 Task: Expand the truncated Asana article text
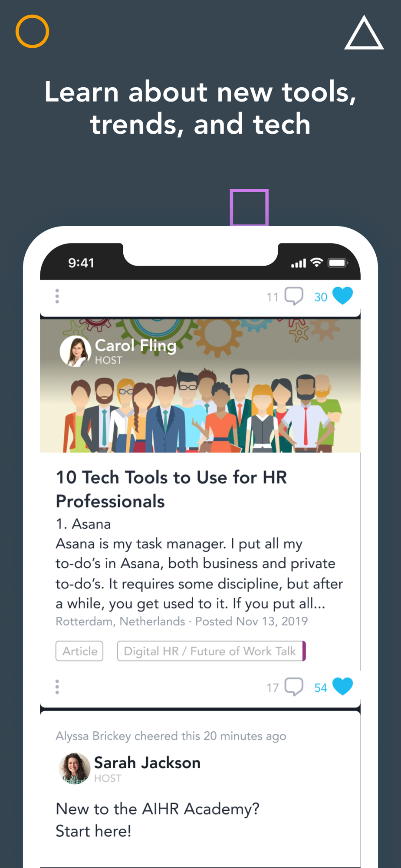pyautogui.click(x=199, y=573)
